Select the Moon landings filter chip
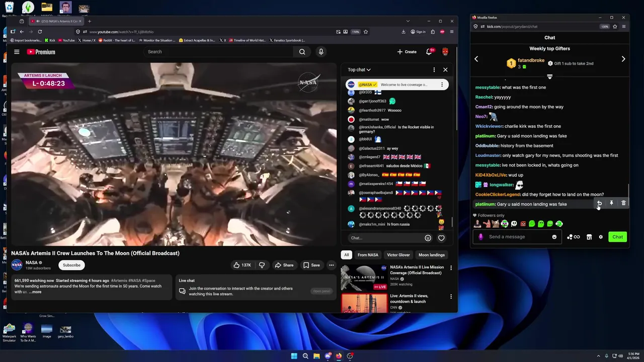The height and width of the screenshot is (362, 644). [432, 255]
